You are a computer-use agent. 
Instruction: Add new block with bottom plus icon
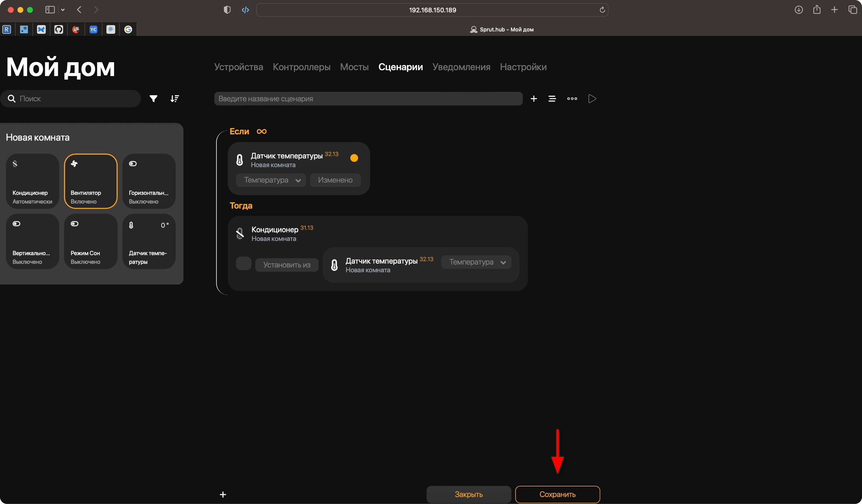(223, 494)
